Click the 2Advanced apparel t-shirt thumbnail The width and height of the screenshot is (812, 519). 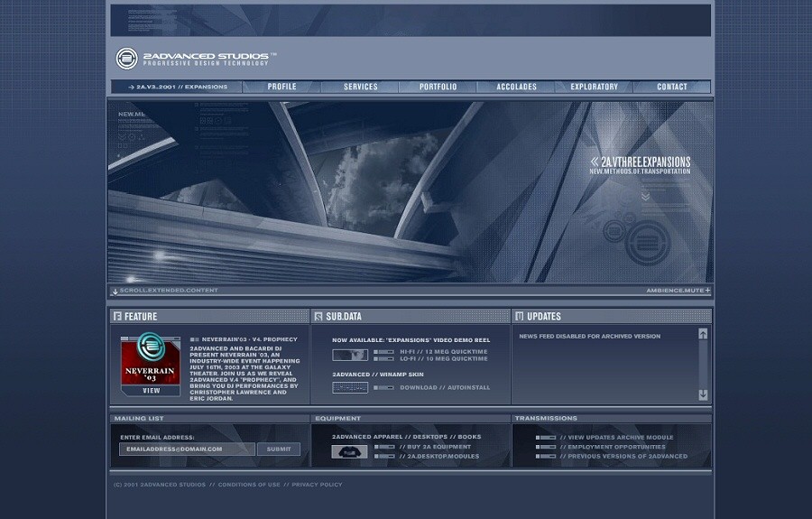(x=349, y=452)
